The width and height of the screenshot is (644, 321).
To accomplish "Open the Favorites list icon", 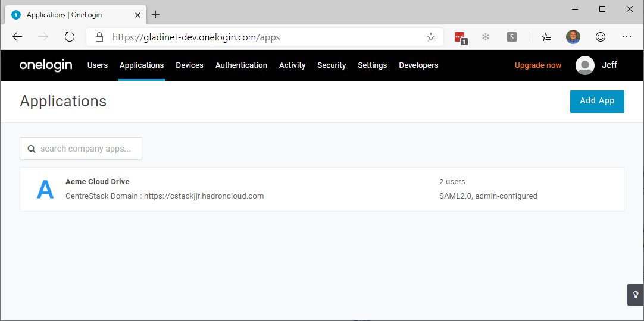I will (546, 37).
